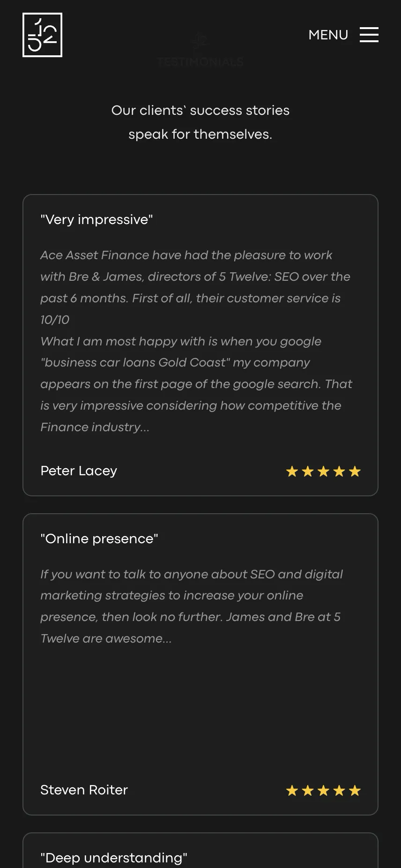401x868 pixels.
Task: Click the faded Testimonials heading text
Action: pos(200,62)
